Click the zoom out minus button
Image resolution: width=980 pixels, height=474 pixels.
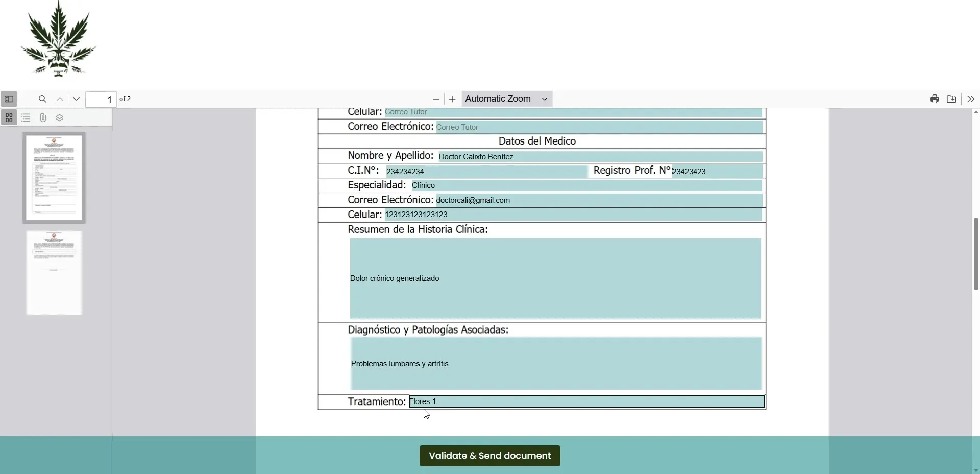(x=436, y=99)
